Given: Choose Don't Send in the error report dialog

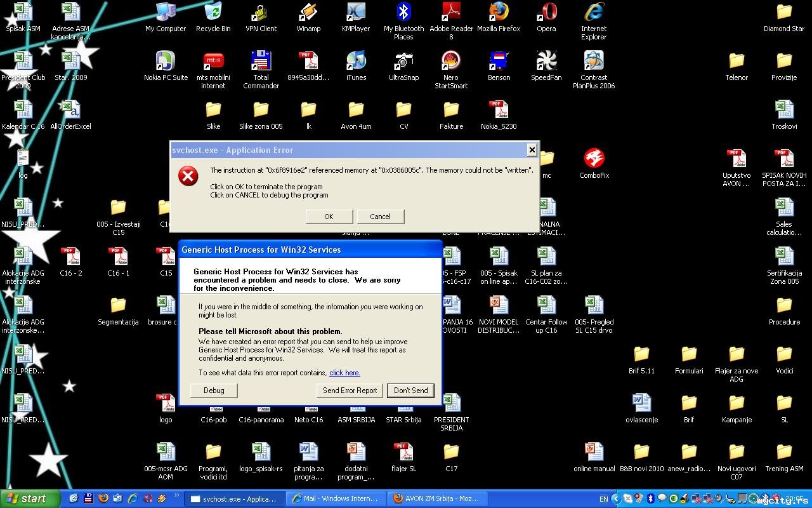Looking at the screenshot, I should point(410,391).
